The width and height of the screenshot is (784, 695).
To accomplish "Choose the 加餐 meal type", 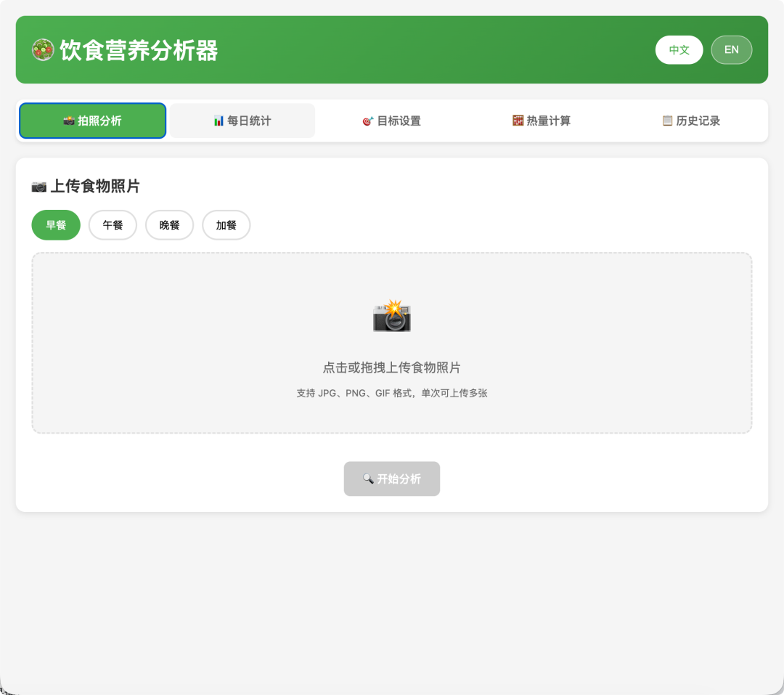I will tap(226, 225).
